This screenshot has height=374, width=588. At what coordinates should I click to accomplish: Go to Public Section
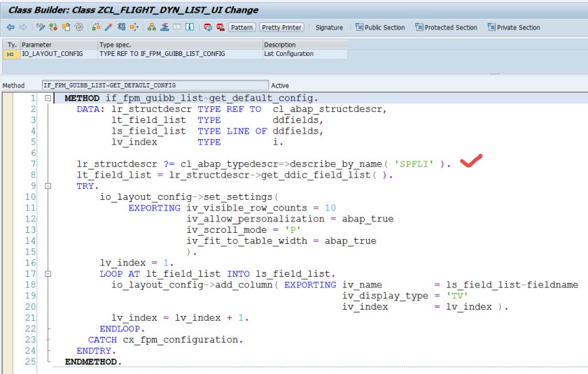tap(380, 27)
